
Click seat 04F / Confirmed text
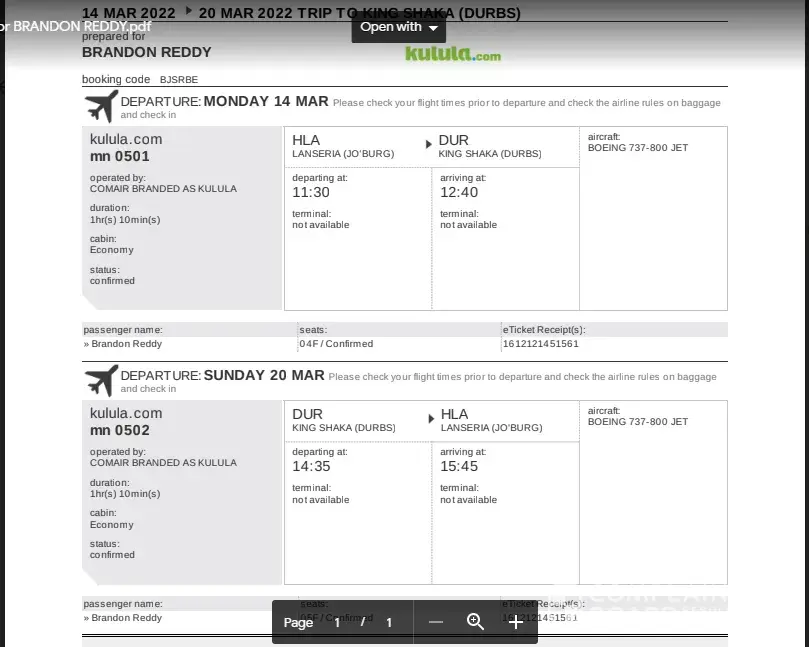click(336, 344)
